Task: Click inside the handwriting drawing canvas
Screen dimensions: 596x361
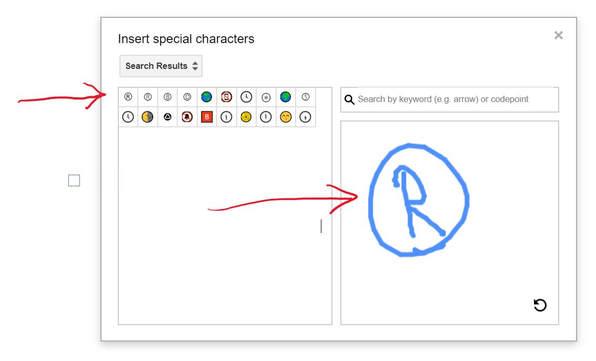Action: 450,223
